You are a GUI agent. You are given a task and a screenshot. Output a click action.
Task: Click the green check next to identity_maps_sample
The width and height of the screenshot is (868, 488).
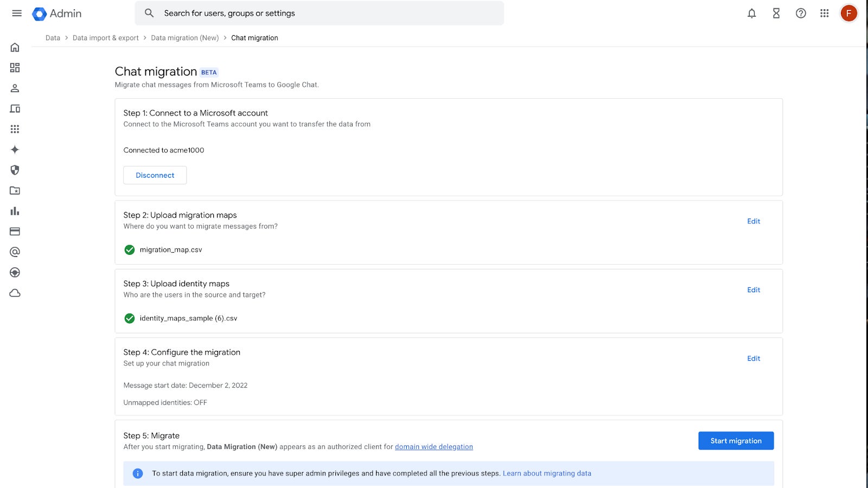pyautogui.click(x=130, y=318)
